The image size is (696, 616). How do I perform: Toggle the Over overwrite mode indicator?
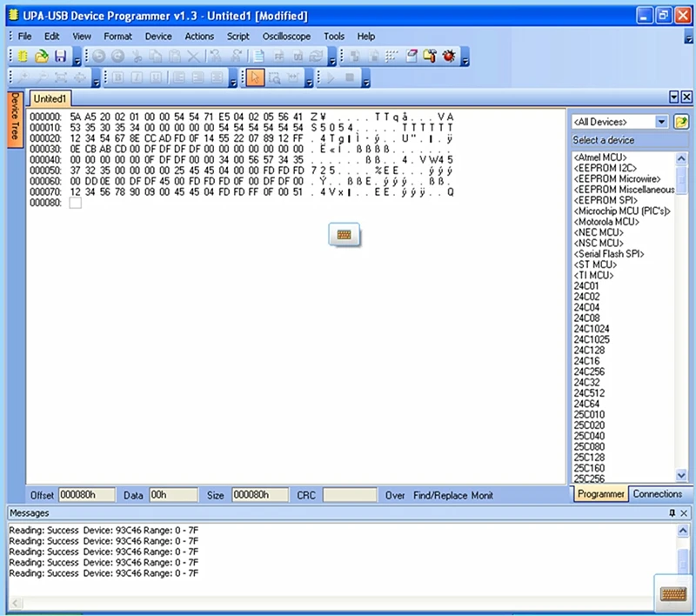[395, 495]
